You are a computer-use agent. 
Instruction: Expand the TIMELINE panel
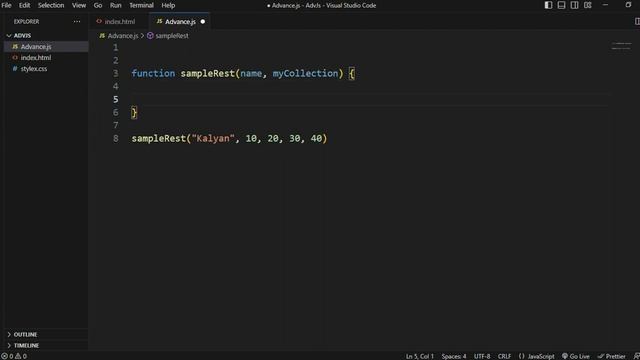pyautogui.click(x=26, y=345)
